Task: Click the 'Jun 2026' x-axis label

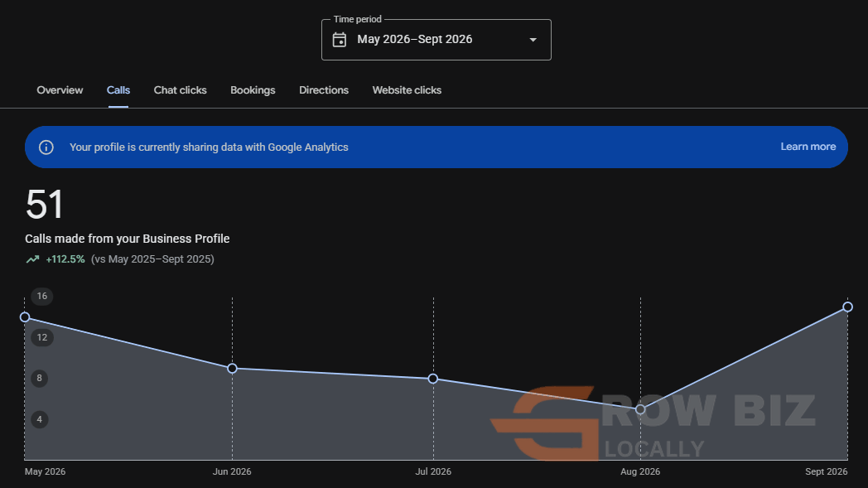Action: pyautogui.click(x=232, y=472)
